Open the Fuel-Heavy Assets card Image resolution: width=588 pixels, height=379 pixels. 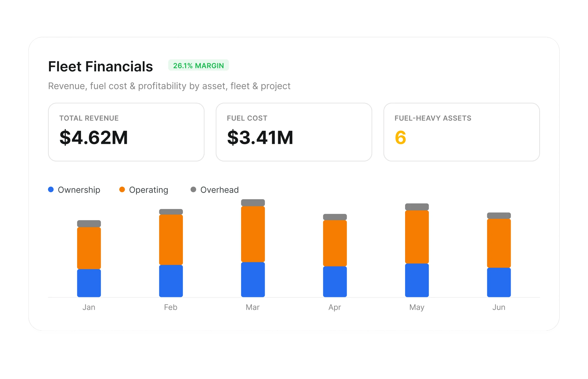(x=461, y=132)
